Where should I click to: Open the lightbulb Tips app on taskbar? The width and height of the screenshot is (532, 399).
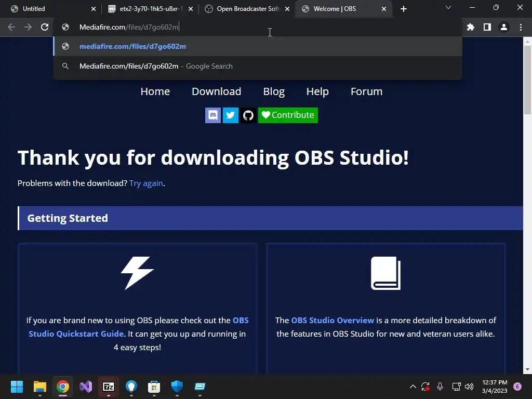(131, 387)
